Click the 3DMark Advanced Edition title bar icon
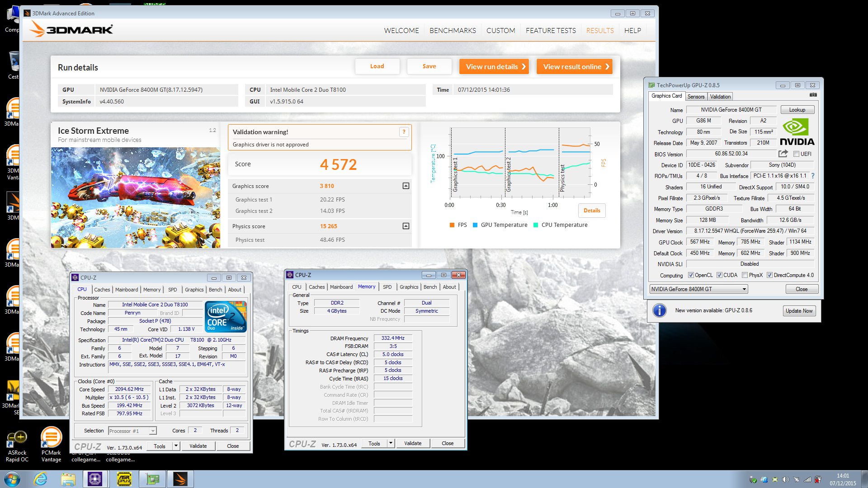 click(x=27, y=13)
